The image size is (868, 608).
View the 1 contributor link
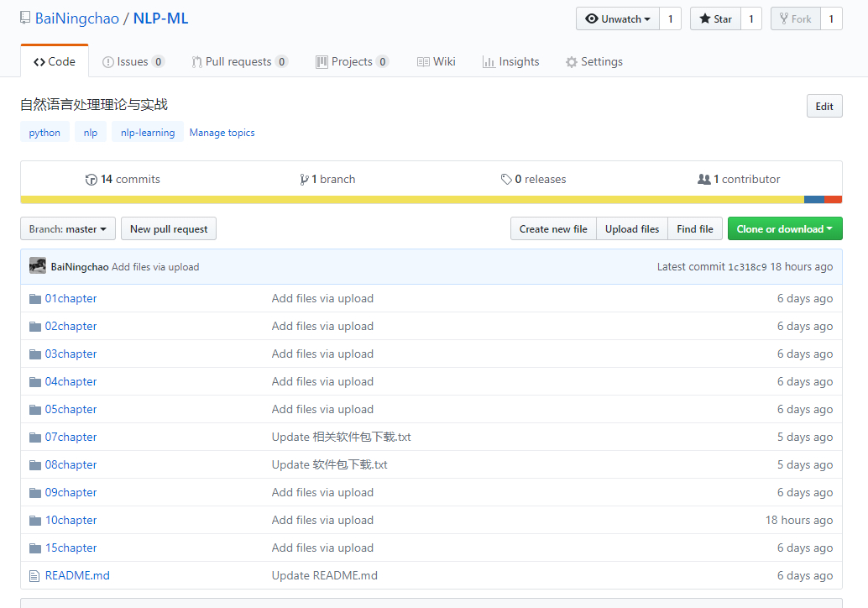739,180
